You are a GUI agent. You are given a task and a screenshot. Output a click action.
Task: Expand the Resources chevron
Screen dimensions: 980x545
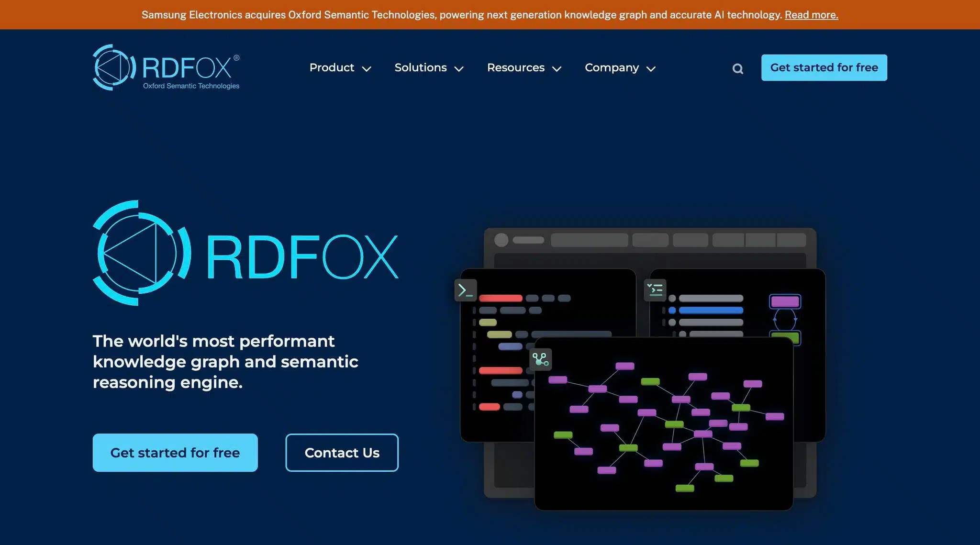(557, 69)
